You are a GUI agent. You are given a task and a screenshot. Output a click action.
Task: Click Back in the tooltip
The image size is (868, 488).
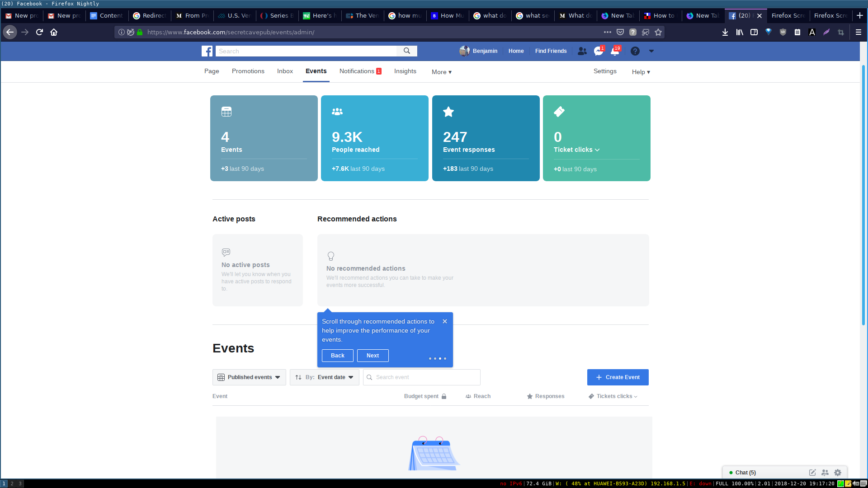(x=338, y=356)
